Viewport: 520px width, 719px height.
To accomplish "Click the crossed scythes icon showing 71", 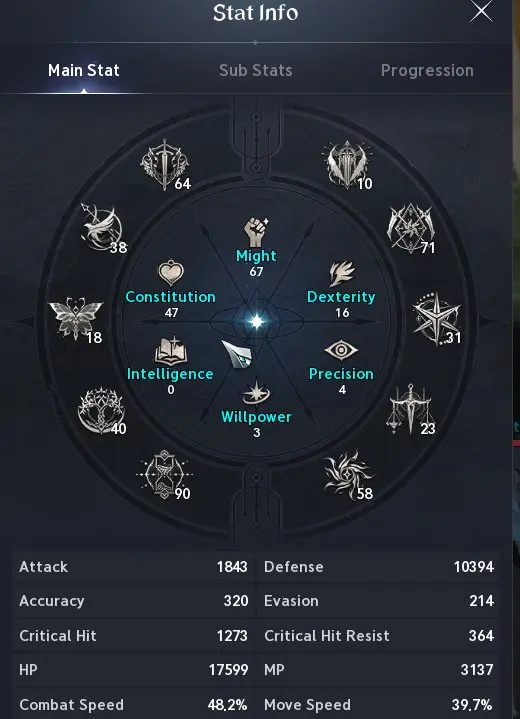I will (x=411, y=228).
